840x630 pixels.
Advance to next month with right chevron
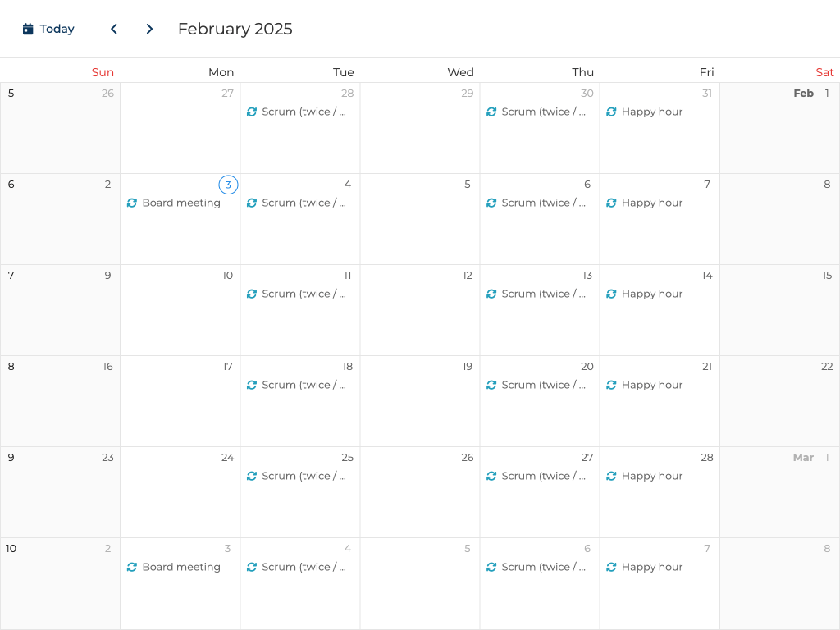(x=149, y=30)
